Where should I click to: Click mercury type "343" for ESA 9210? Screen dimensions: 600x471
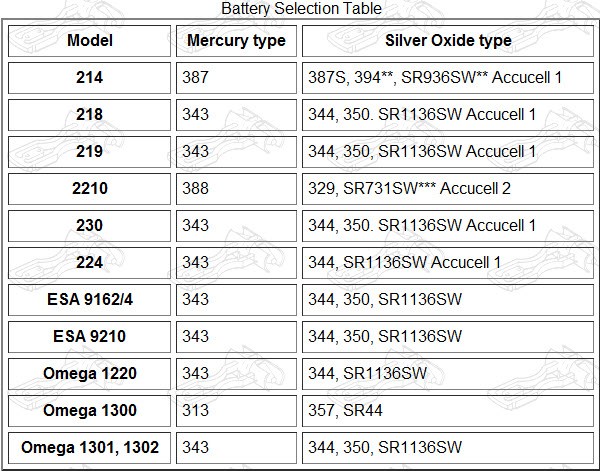click(236, 337)
